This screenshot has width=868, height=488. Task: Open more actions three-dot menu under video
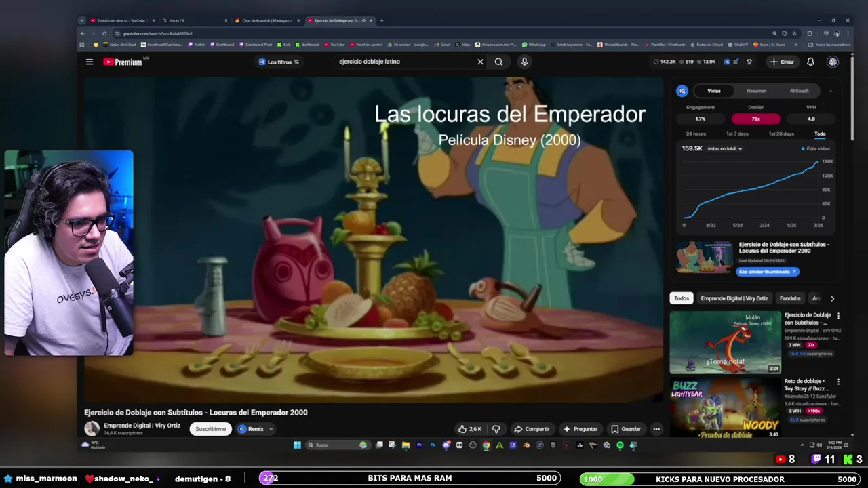point(656,429)
